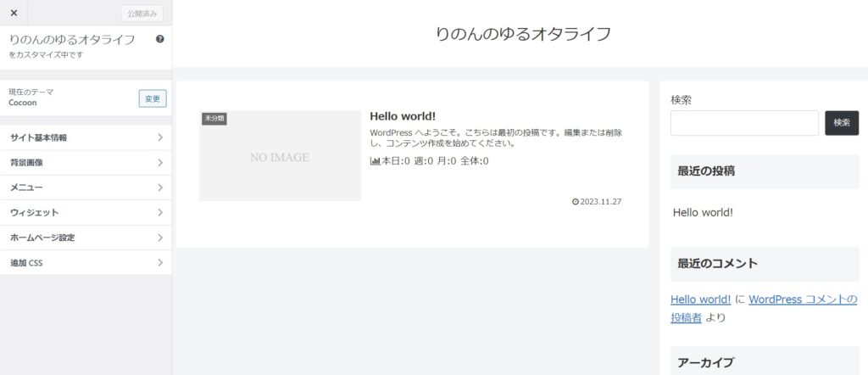Image resolution: width=868 pixels, height=375 pixels.
Task: Click the 公開済み publish button
Action: click(x=142, y=14)
